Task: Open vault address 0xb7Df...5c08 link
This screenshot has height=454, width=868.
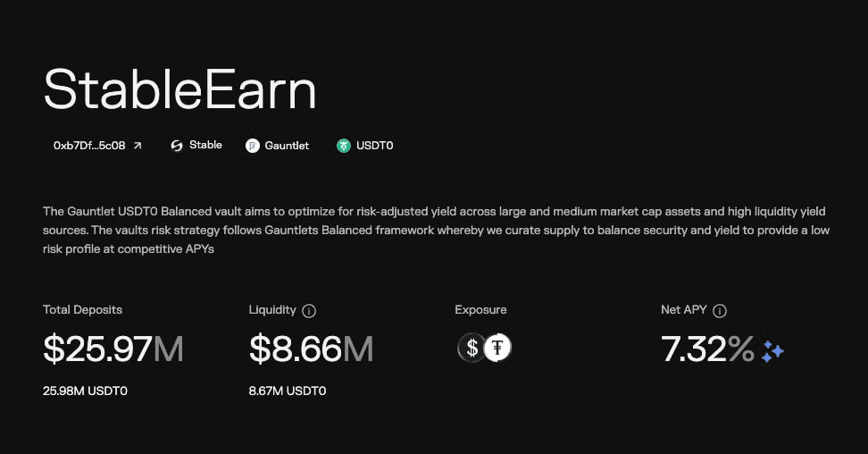Action: point(89,146)
